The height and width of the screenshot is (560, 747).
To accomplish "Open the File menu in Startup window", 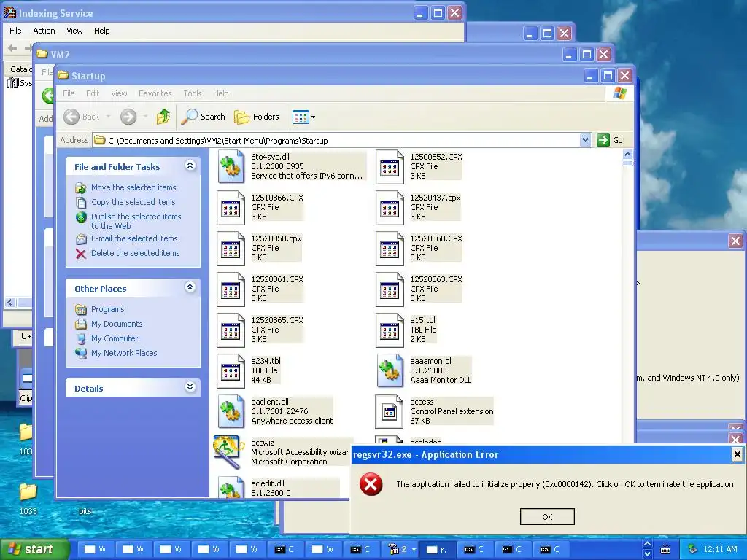I will [x=69, y=93].
